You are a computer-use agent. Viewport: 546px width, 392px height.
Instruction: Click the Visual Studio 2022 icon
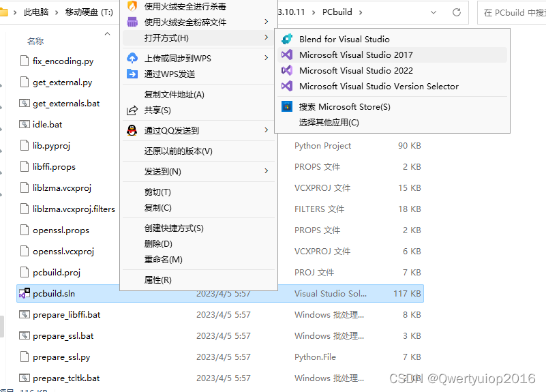tap(287, 70)
